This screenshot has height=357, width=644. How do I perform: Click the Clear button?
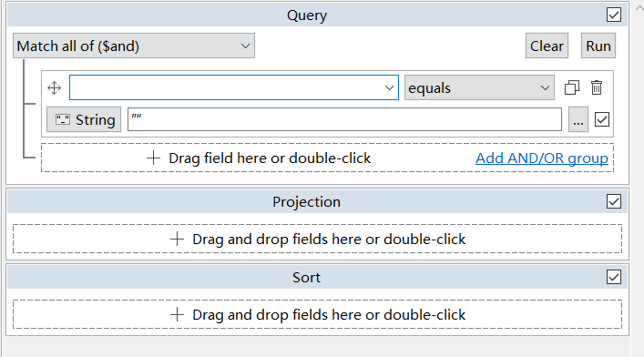coord(547,46)
